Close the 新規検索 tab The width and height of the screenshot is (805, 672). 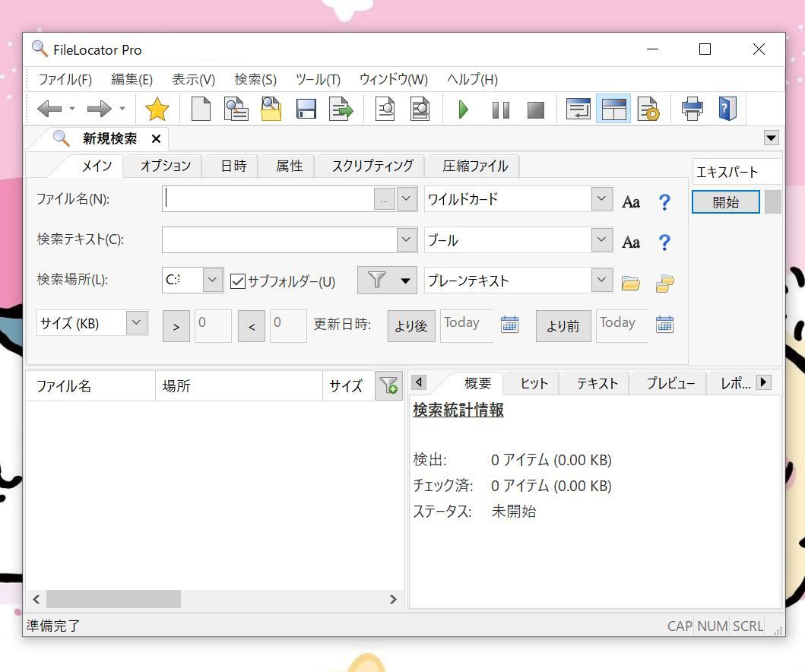tap(156, 138)
